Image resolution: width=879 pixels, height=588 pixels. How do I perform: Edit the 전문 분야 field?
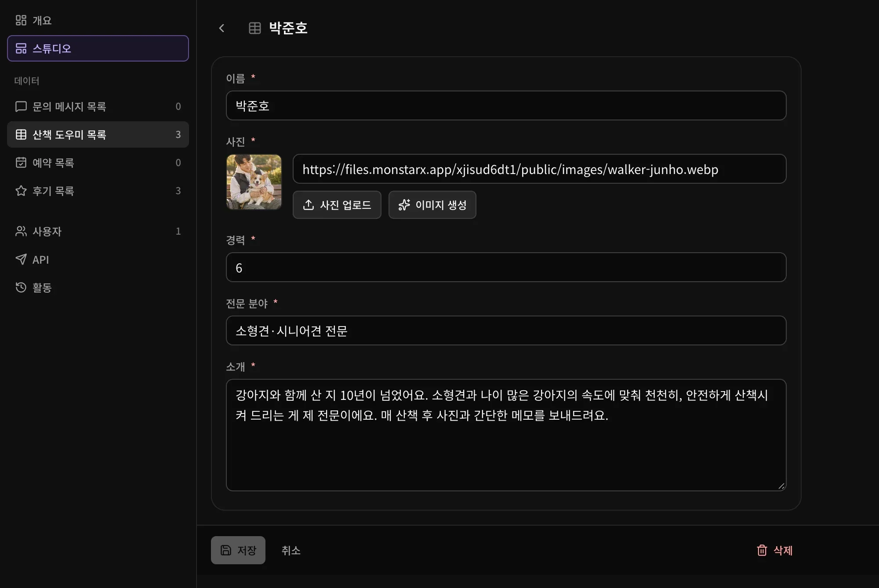coord(506,330)
